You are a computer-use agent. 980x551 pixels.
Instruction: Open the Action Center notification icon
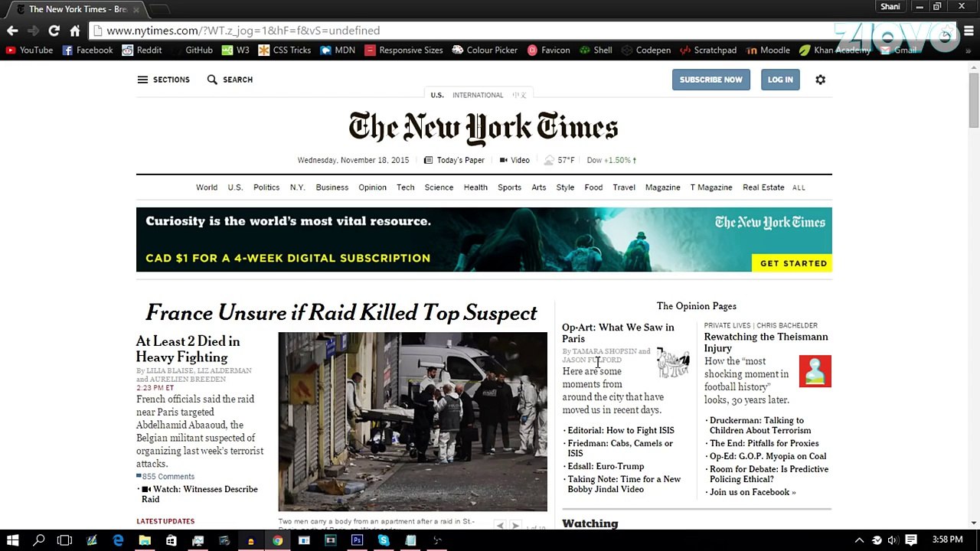911,540
